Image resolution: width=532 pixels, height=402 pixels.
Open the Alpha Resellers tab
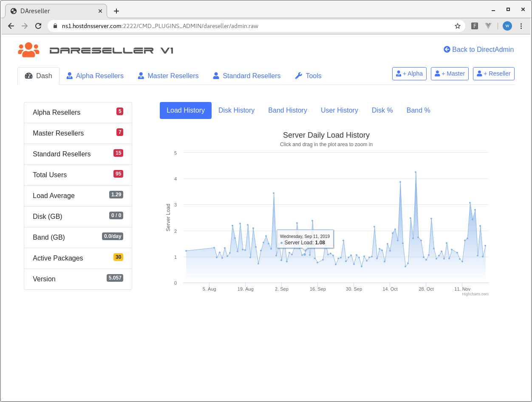pyautogui.click(x=95, y=76)
